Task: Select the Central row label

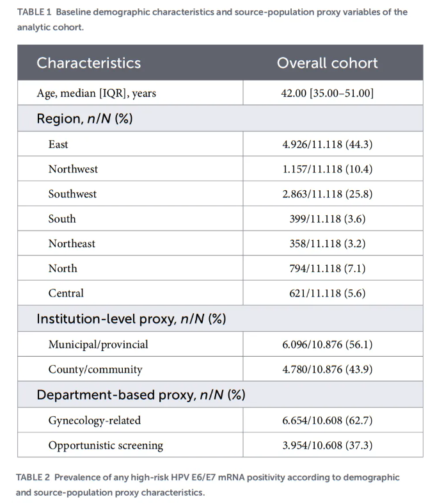Action: point(66,293)
